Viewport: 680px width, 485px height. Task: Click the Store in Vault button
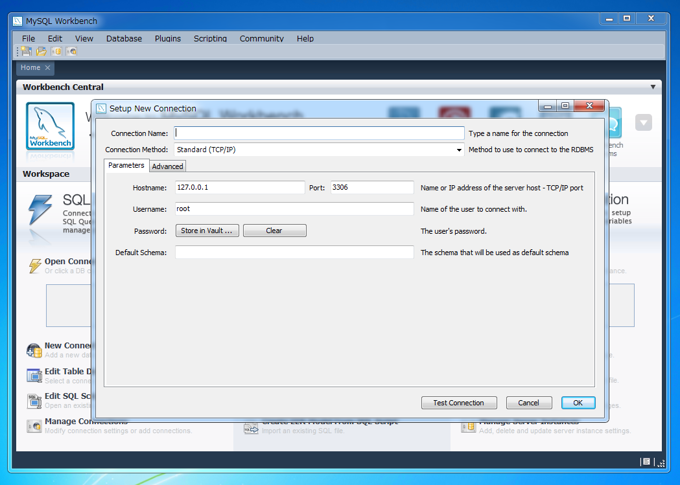pos(207,230)
